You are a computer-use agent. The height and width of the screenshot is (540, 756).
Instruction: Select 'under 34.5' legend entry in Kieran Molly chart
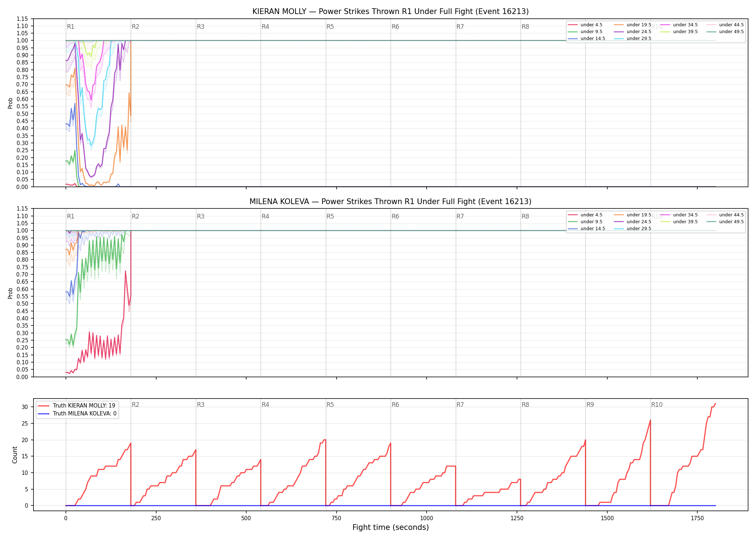tap(679, 25)
